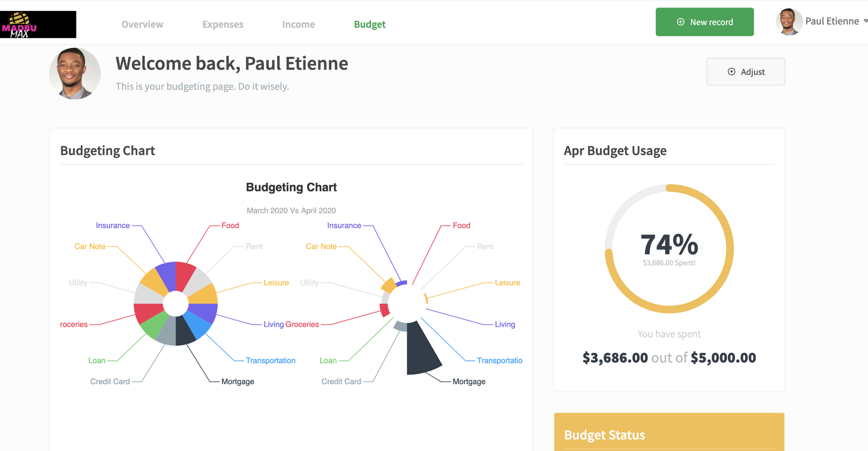Viewport: 868px width, 451px height.
Task: Click the Loan label on the April chart
Action: point(328,360)
